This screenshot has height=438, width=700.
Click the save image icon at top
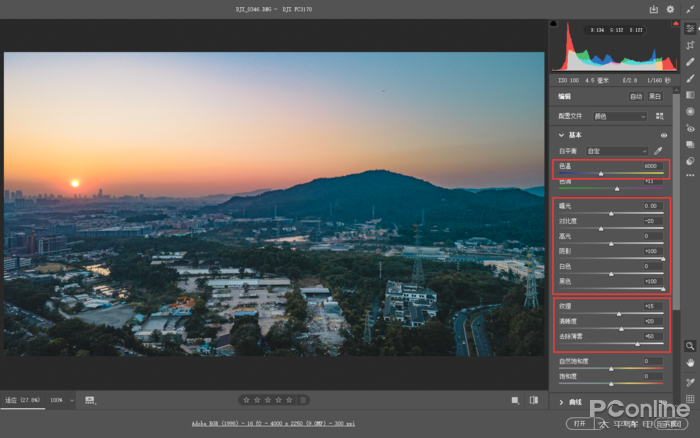tap(654, 10)
